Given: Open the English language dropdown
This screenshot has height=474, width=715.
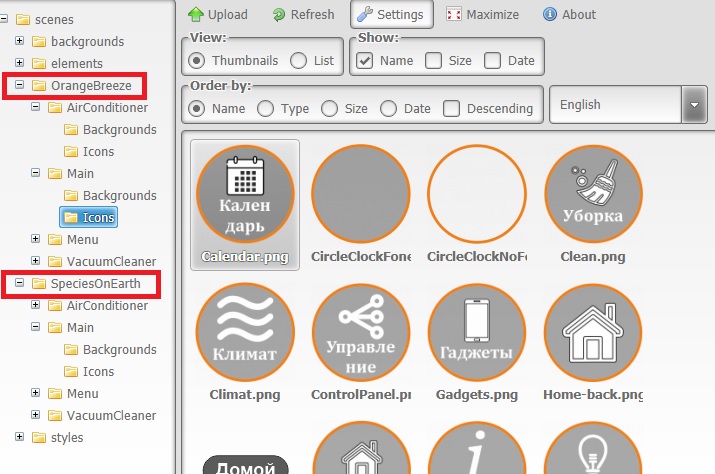Looking at the screenshot, I should click(x=694, y=105).
